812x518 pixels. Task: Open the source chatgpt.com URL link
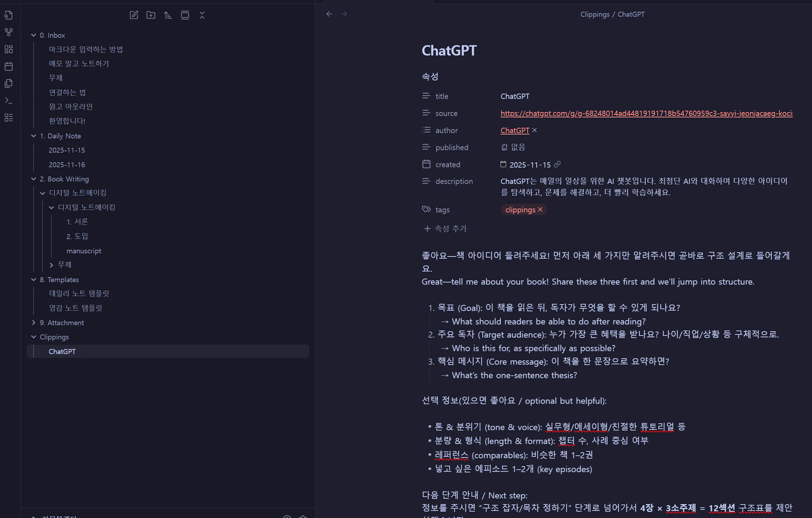point(646,113)
